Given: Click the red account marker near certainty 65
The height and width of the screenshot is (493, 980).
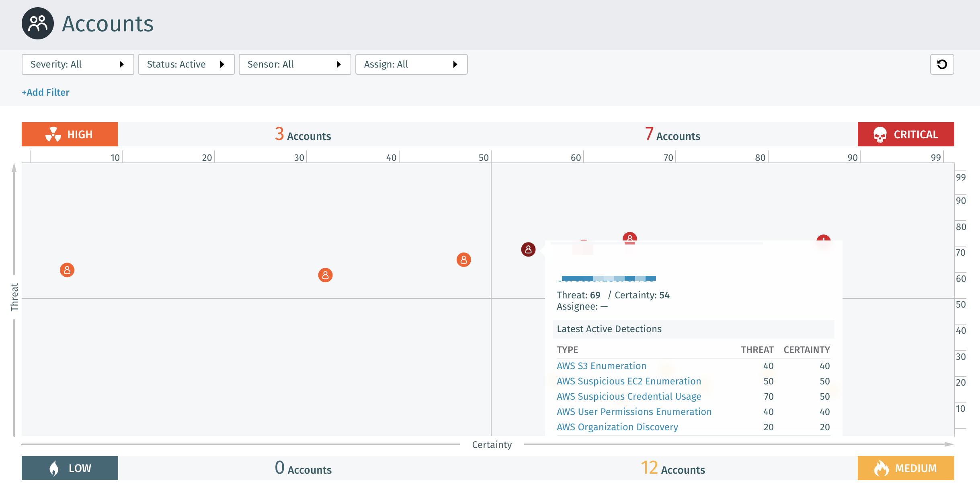Looking at the screenshot, I should (629, 236).
